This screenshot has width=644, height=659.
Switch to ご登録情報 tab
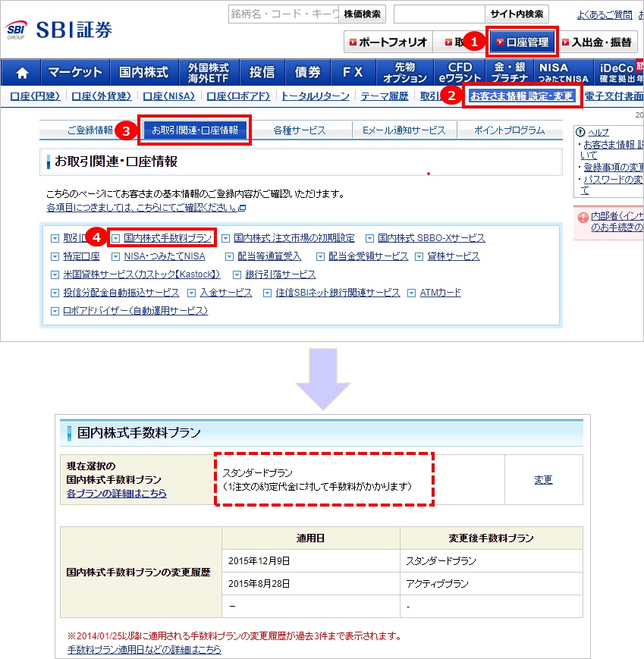point(90,130)
